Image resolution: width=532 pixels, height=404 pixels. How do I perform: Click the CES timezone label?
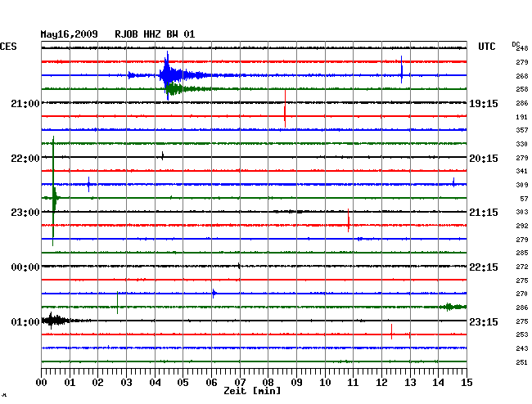pyautogui.click(x=8, y=47)
